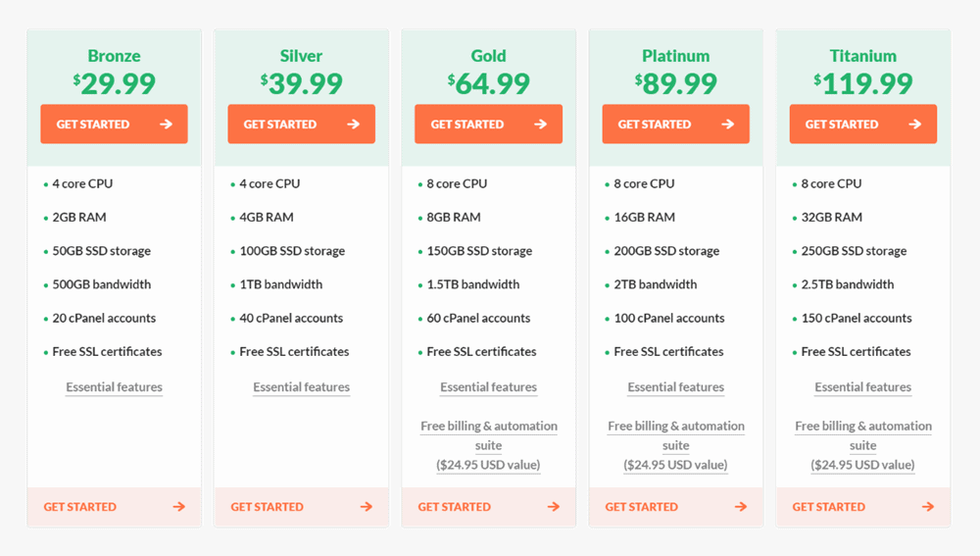980x556 pixels.
Task: Click arrow icon in Silver orange button
Action: (x=353, y=124)
